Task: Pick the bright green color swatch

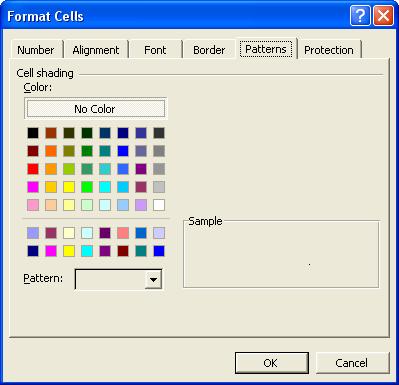Action: click(x=87, y=187)
